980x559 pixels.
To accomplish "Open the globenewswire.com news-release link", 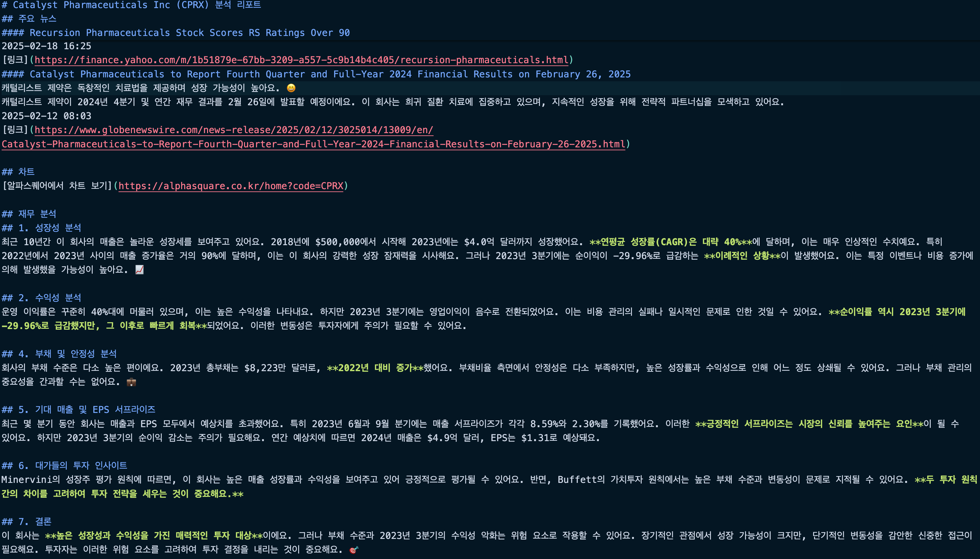I will tap(234, 130).
